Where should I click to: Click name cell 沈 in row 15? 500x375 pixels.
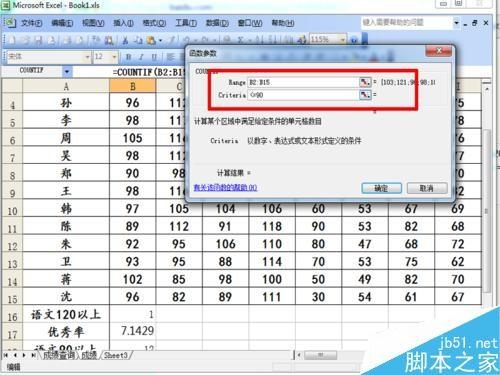tap(66, 297)
